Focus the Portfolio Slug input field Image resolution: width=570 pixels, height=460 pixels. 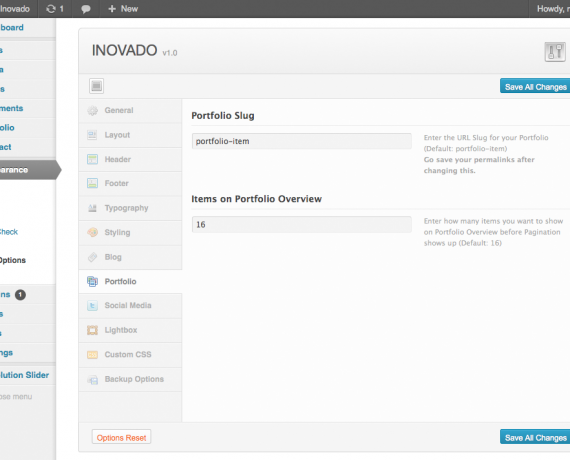(302, 141)
